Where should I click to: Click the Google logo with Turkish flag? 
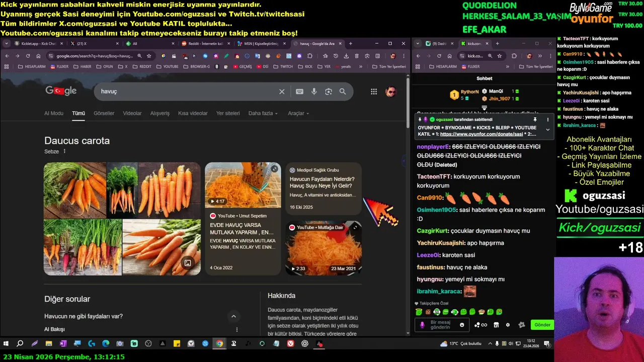tap(61, 90)
